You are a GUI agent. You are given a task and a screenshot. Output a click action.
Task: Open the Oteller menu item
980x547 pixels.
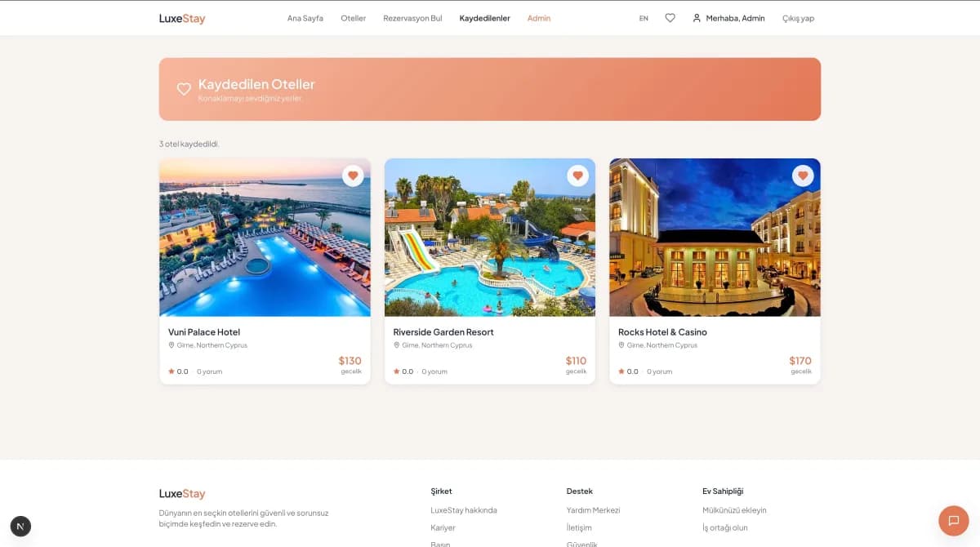354,18
